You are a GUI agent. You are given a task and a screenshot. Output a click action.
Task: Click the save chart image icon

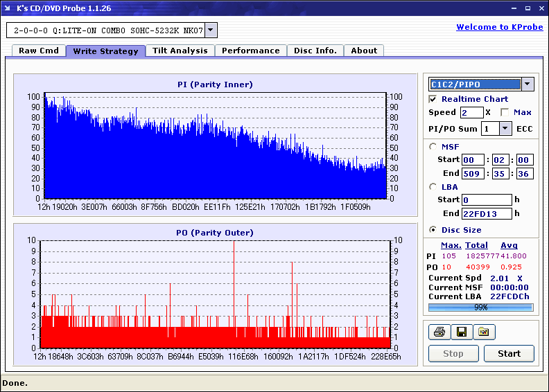point(484,332)
